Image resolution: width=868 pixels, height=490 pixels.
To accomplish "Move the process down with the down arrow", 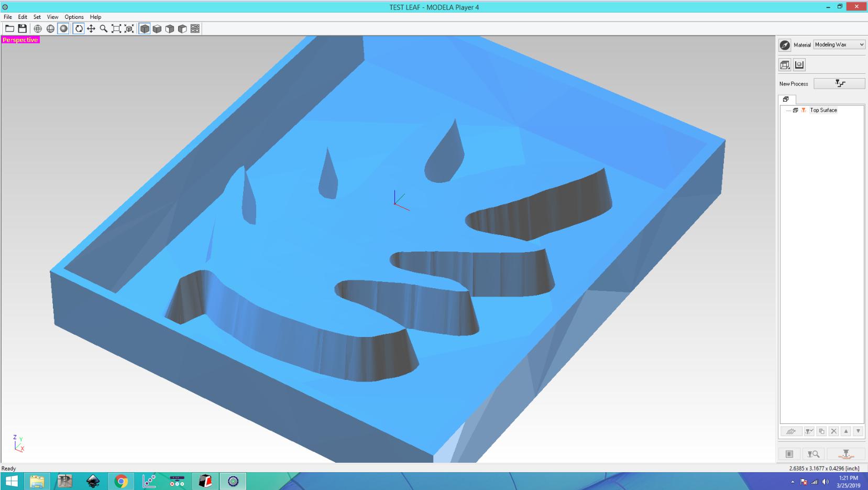I will [x=858, y=431].
